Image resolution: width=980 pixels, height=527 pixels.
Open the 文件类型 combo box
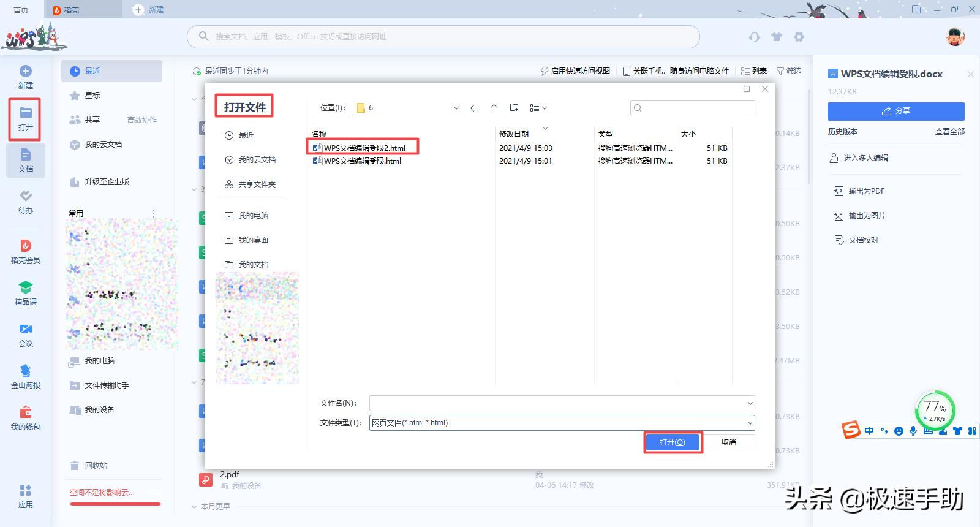(562, 423)
